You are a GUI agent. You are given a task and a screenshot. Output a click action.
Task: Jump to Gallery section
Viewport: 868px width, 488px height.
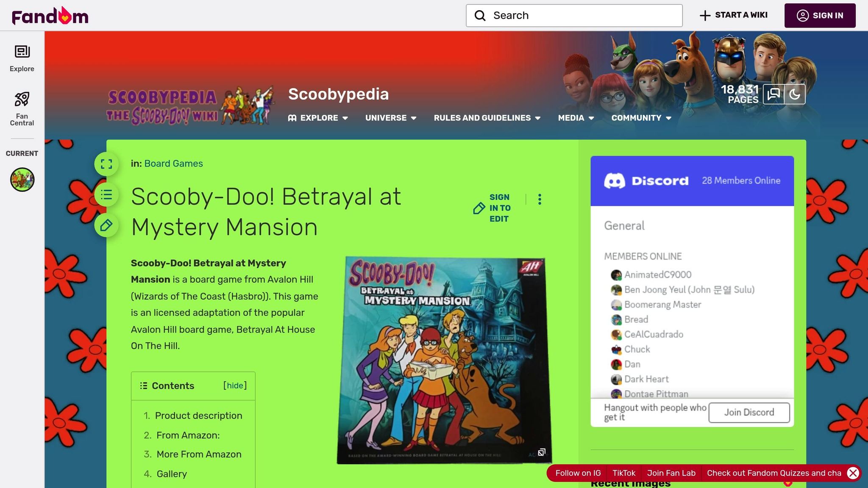[172, 474]
